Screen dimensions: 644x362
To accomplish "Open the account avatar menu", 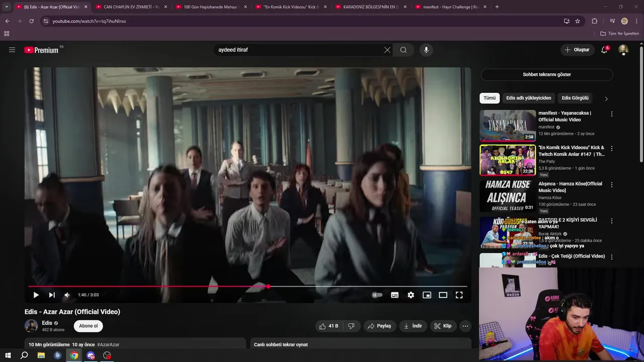I will pyautogui.click(x=623, y=50).
